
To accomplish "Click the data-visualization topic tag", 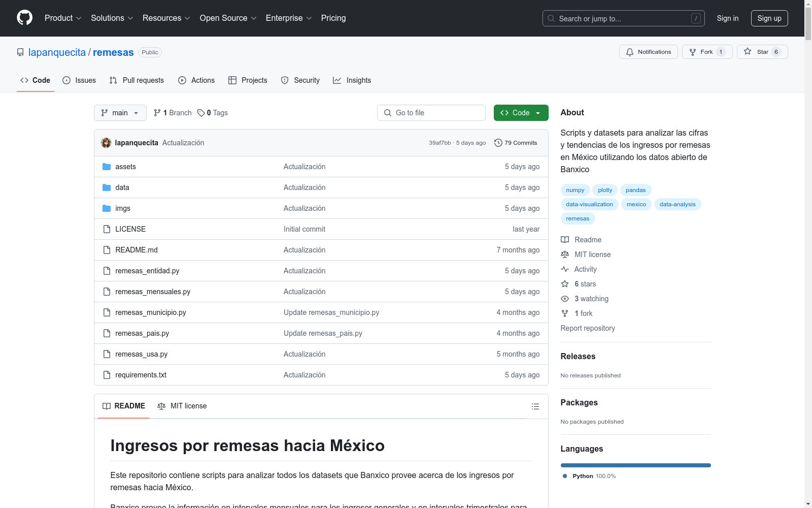I will coord(590,204).
